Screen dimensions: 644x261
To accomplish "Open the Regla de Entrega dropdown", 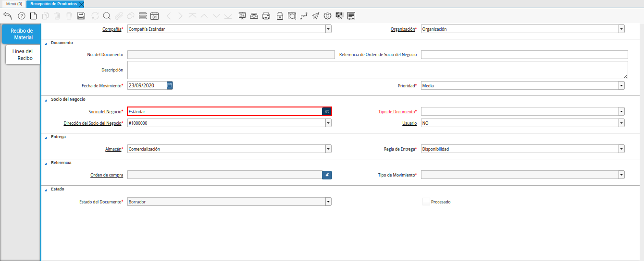I will point(621,149).
